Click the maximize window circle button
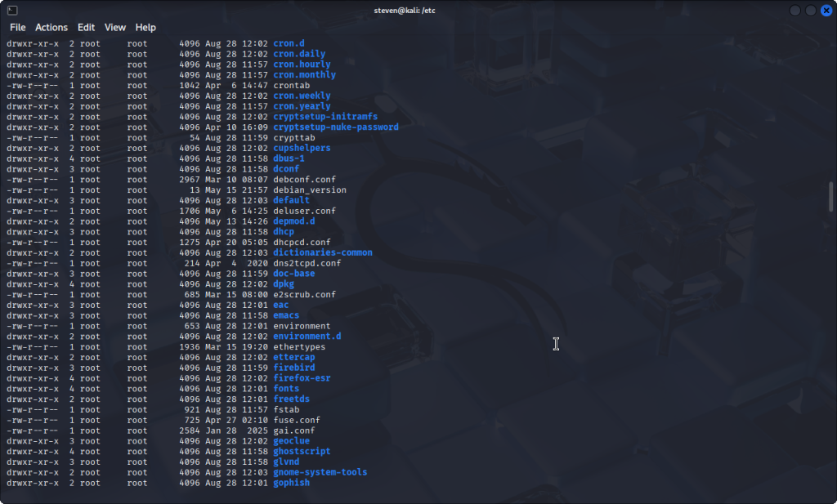The width and height of the screenshot is (837, 504). tap(811, 10)
